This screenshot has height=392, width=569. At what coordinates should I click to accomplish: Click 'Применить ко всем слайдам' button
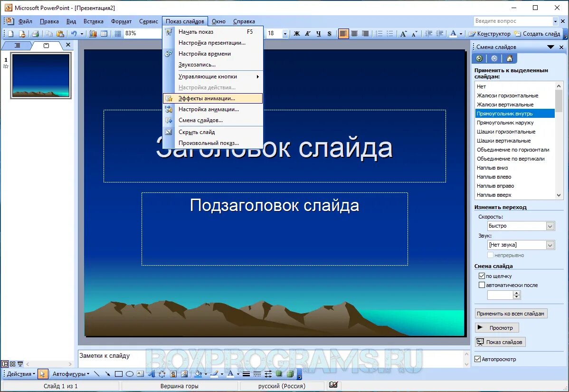coord(511,314)
